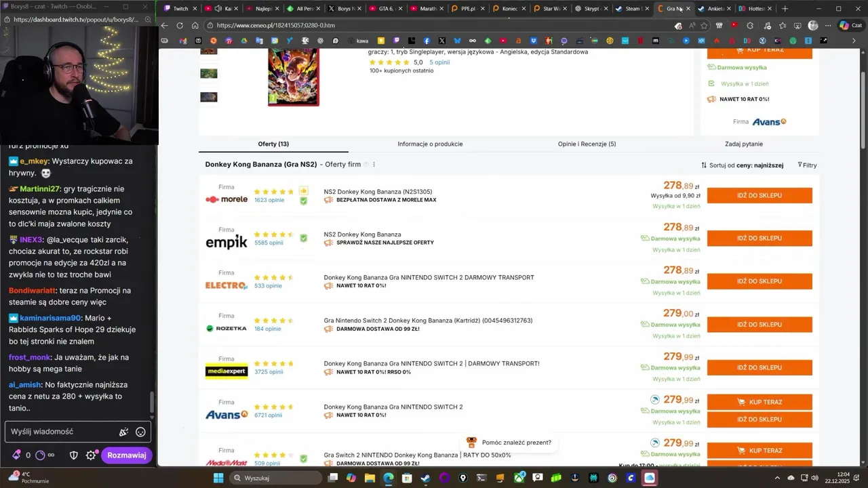Open Windows Start menu

[x=218, y=478]
